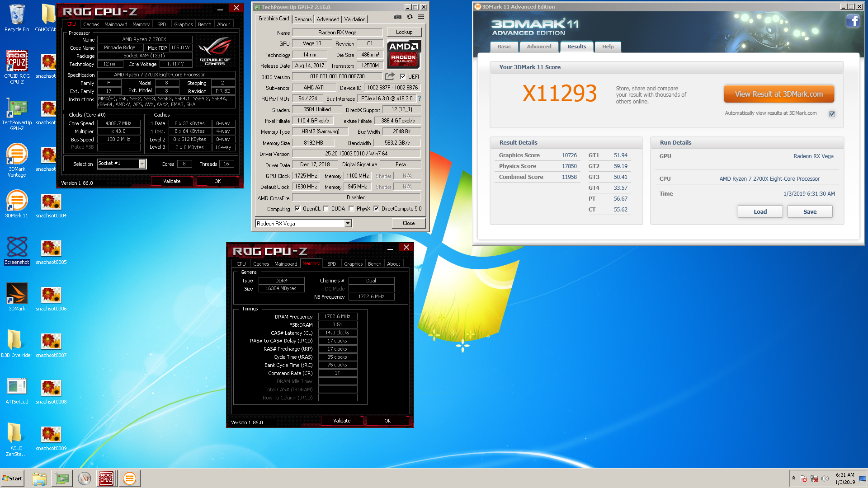Switch to Caches tab in top CPU-Z
The image size is (868, 488).
tap(91, 24)
